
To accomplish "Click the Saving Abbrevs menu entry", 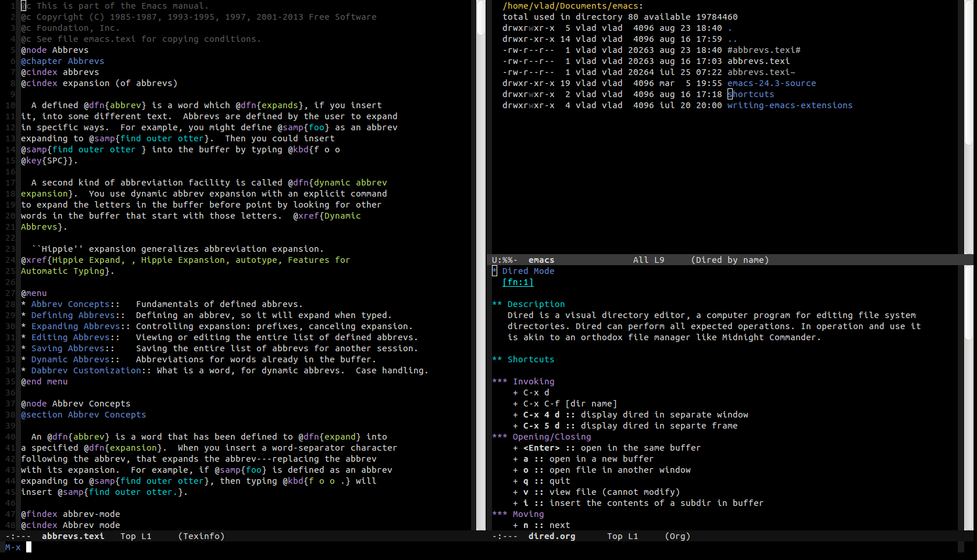I will tap(67, 348).
